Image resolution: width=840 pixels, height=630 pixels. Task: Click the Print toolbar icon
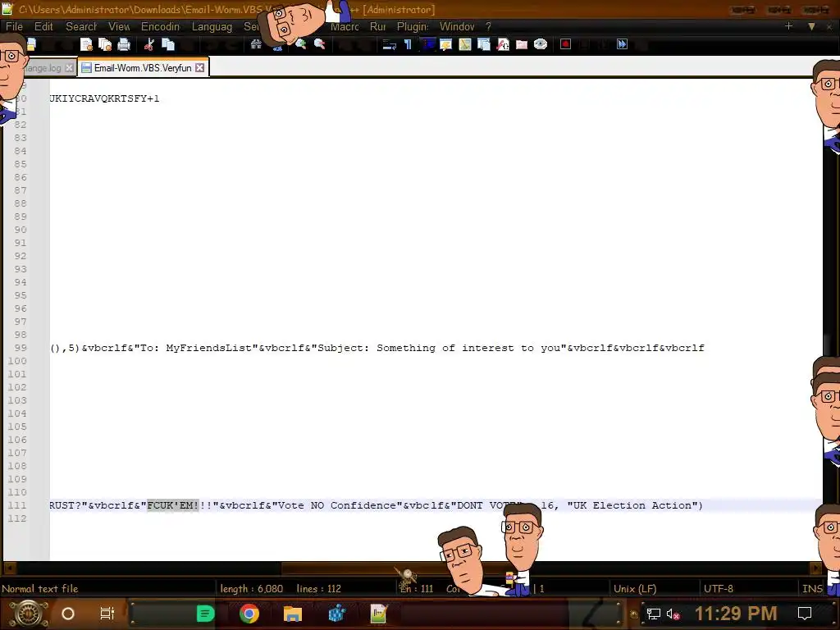(124, 44)
